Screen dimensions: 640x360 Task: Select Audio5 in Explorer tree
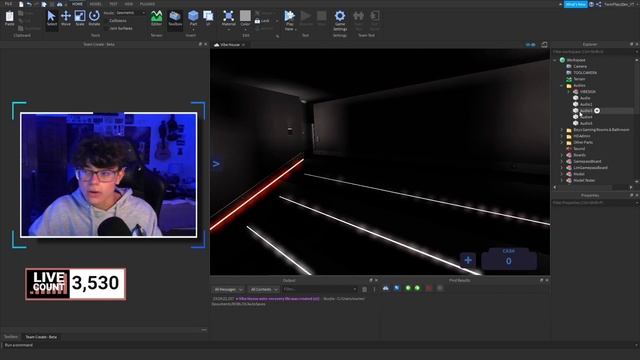pyautogui.click(x=586, y=123)
